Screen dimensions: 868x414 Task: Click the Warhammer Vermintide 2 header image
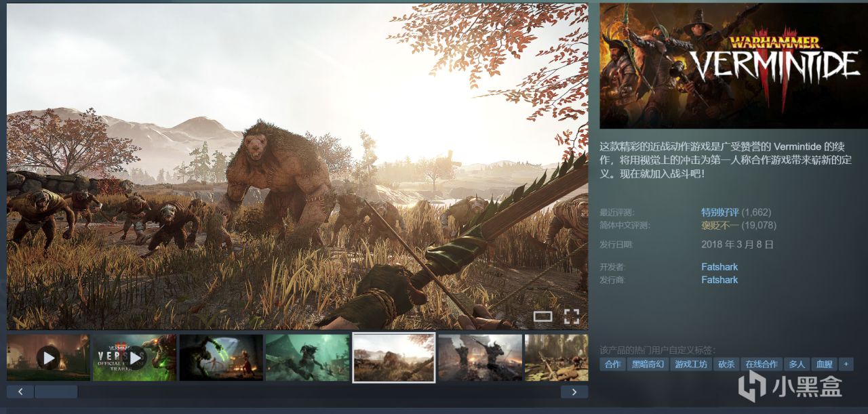click(734, 66)
